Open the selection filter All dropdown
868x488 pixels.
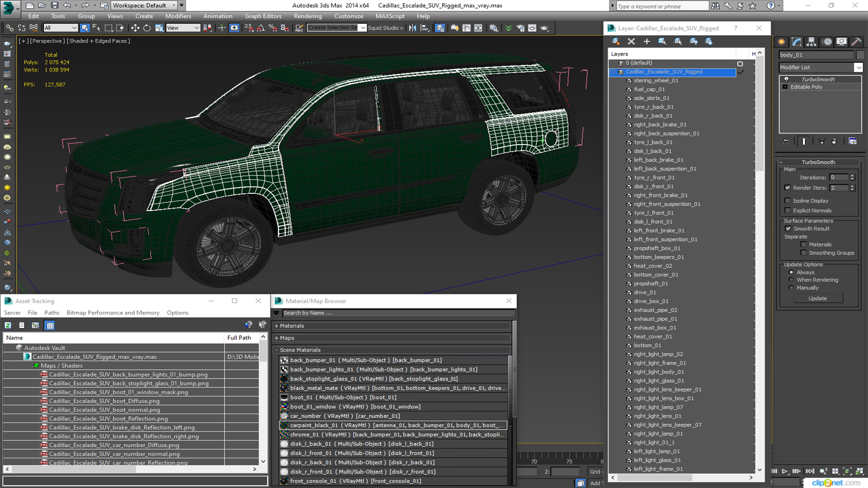pos(61,28)
